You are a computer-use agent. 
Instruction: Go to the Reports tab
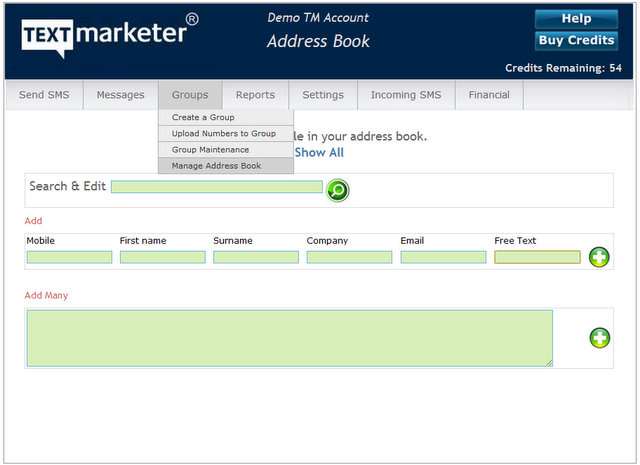coord(255,95)
